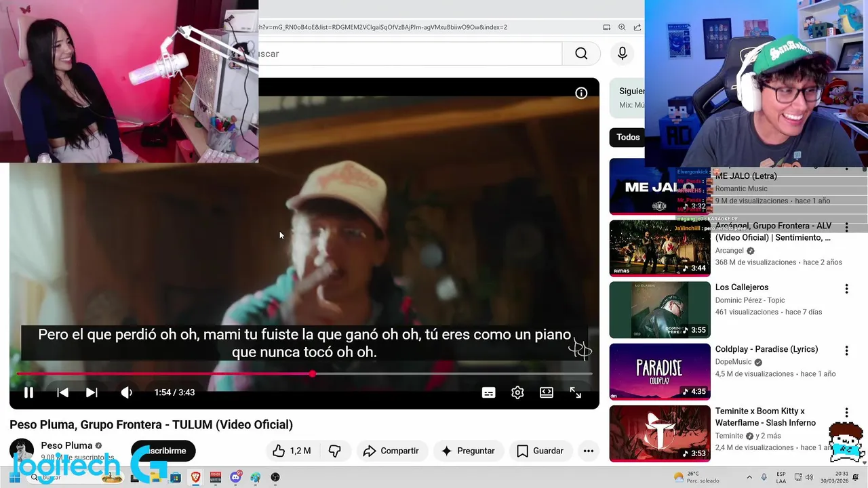Save video with Guardar button
This screenshot has height=488, width=868.
click(x=540, y=451)
